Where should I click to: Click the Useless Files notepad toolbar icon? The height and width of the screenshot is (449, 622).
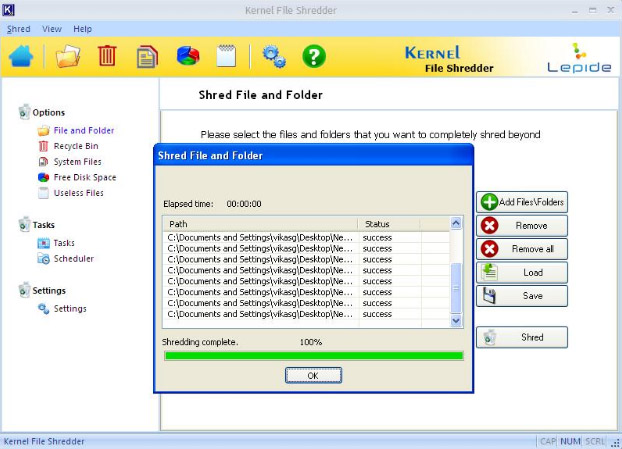[x=226, y=56]
